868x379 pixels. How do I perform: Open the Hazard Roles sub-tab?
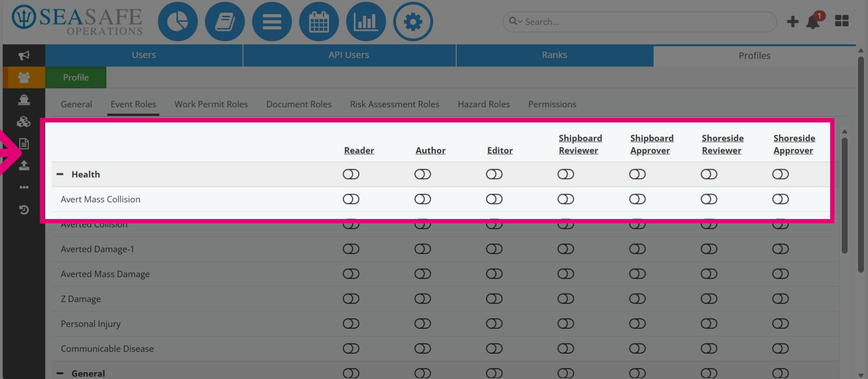(x=484, y=104)
